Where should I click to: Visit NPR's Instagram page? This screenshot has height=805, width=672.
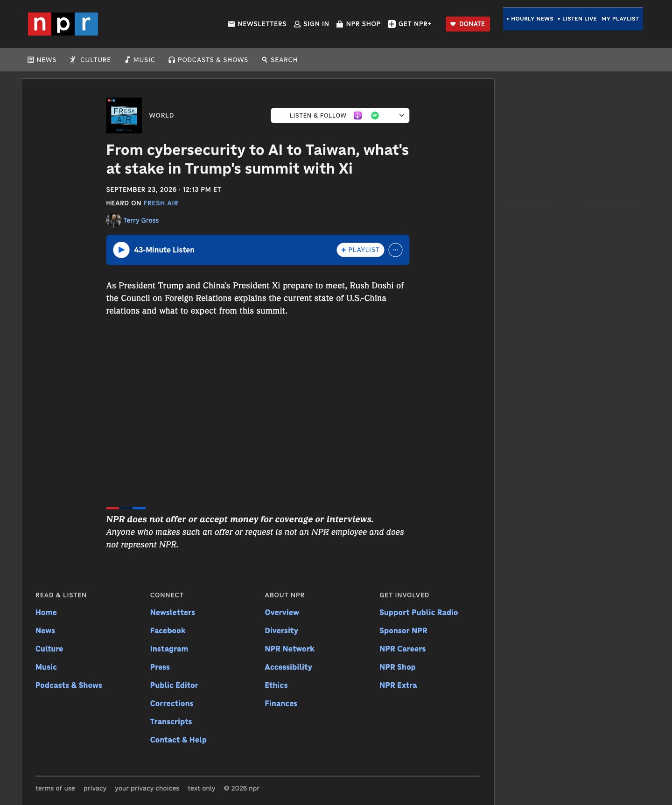coord(169,649)
